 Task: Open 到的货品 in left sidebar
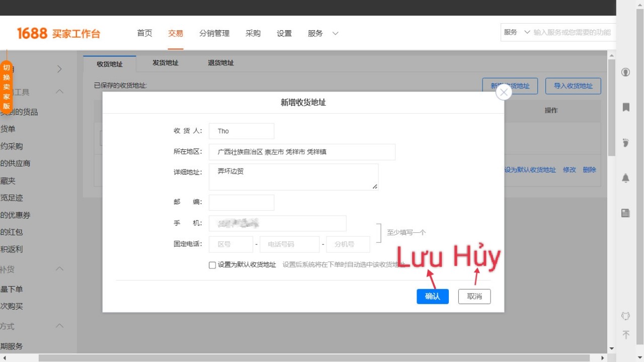coord(19,112)
